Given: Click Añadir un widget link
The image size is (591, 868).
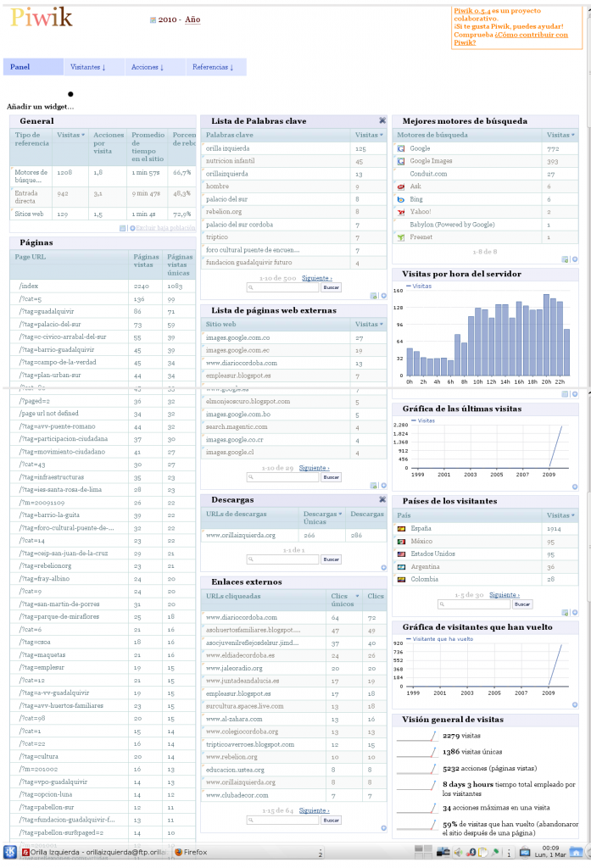Looking at the screenshot, I should pyautogui.click(x=40, y=107).
